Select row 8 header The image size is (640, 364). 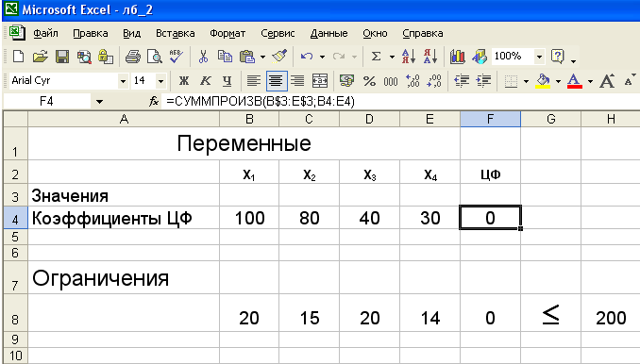coord(15,313)
